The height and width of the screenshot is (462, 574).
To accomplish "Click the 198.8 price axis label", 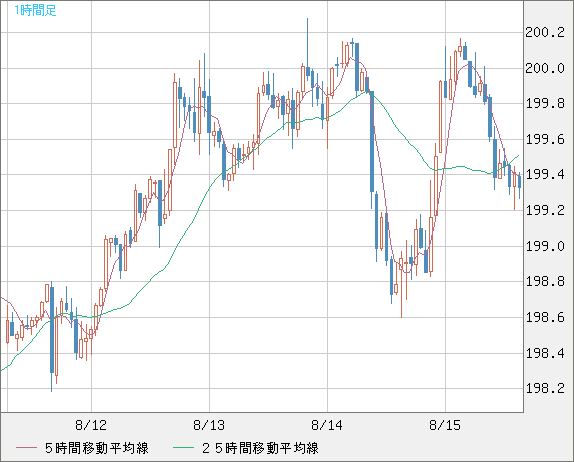I will click(x=545, y=282).
